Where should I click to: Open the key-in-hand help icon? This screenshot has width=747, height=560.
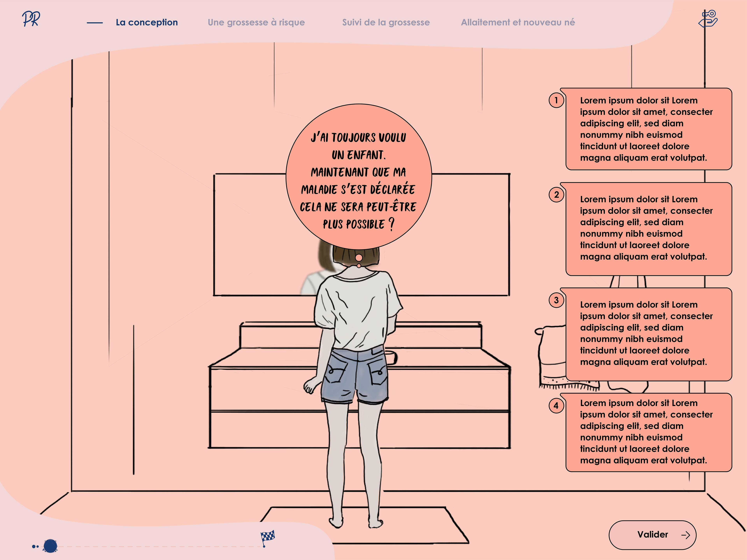point(708,19)
